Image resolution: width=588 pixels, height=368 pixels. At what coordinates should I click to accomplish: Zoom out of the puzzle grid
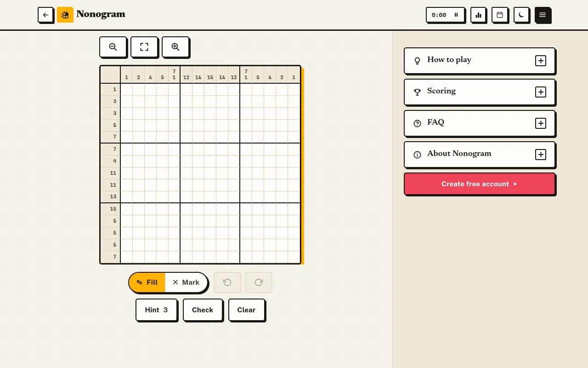pyautogui.click(x=113, y=47)
